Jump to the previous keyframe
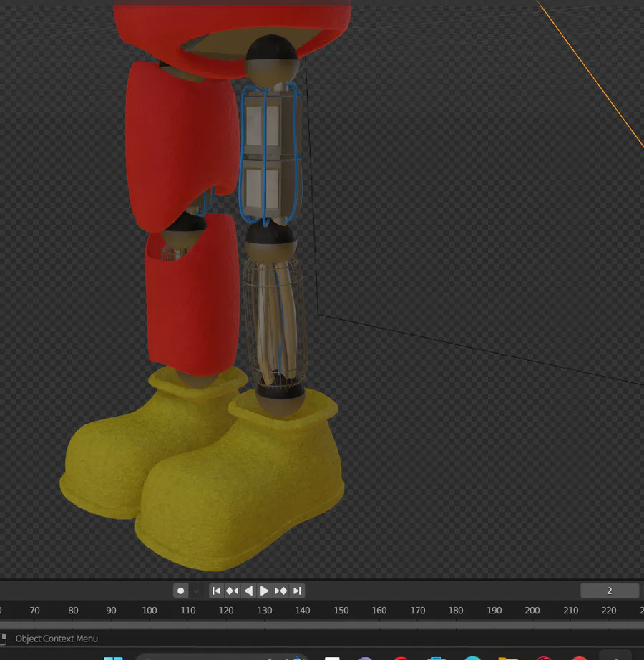644x660 pixels. click(x=232, y=591)
